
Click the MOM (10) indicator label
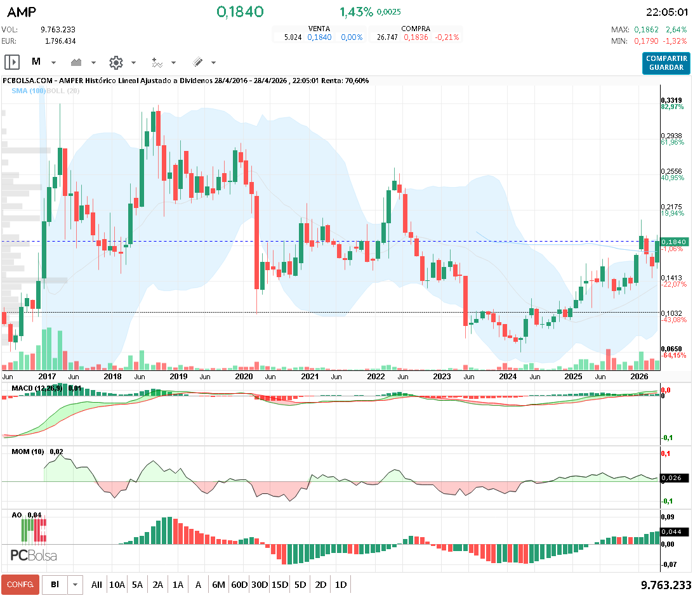click(28, 452)
